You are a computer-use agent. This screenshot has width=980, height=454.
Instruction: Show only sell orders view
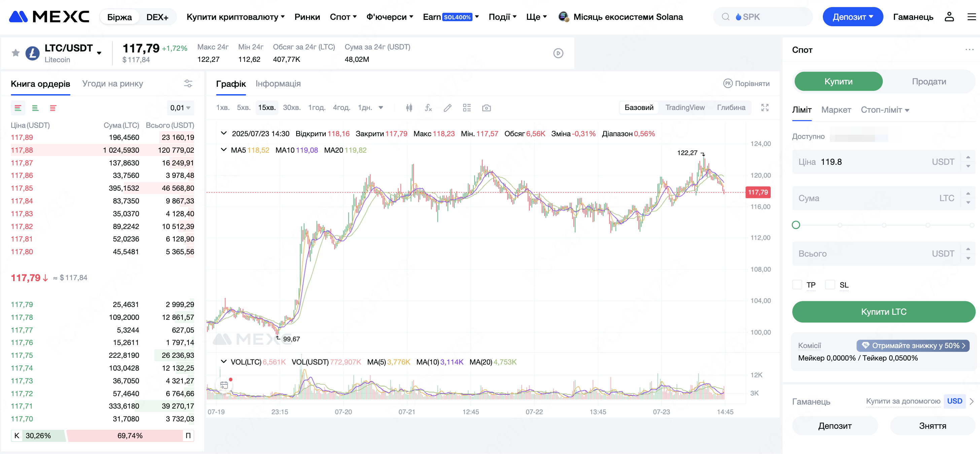[x=53, y=108]
